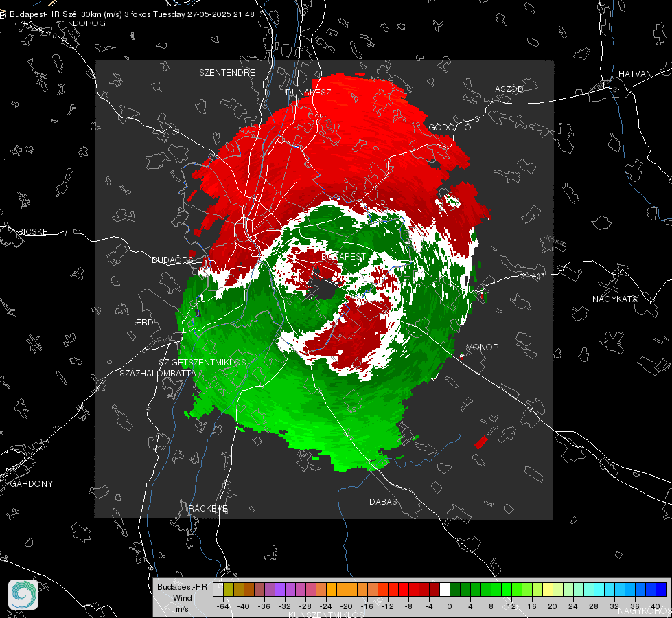The width and height of the screenshot is (672, 618).
Task: Pick the rightmost dark blue legend swatch
Action: pyautogui.click(x=661, y=589)
